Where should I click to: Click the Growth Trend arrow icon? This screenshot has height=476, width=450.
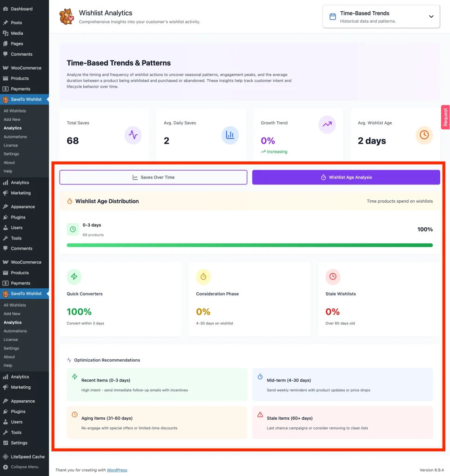(x=327, y=125)
